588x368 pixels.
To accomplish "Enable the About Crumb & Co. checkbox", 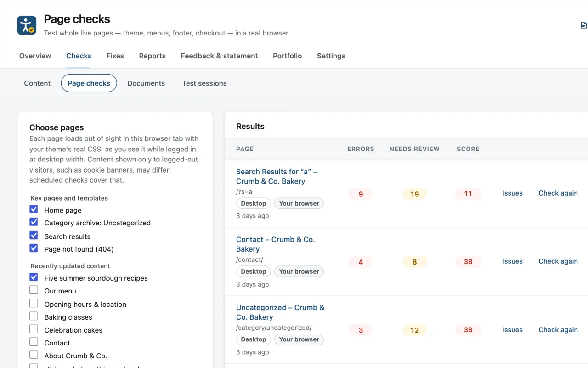I will coord(34,355).
